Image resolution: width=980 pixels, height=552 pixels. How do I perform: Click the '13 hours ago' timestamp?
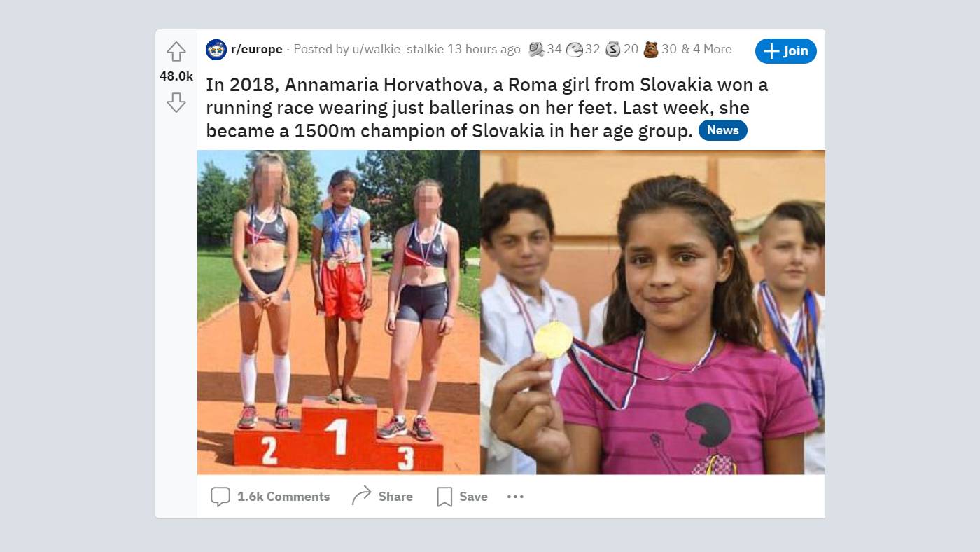tap(484, 49)
